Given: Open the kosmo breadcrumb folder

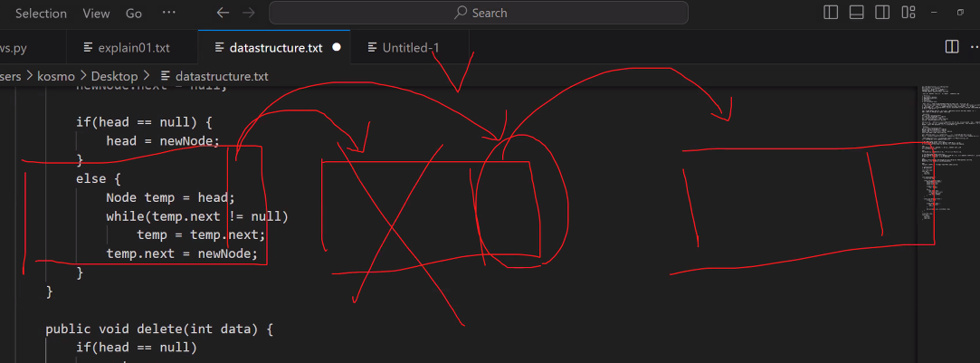Looking at the screenshot, I should tap(58, 76).
